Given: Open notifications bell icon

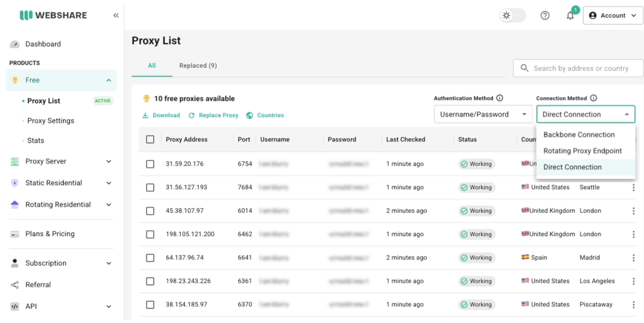Looking at the screenshot, I should click(x=570, y=15).
